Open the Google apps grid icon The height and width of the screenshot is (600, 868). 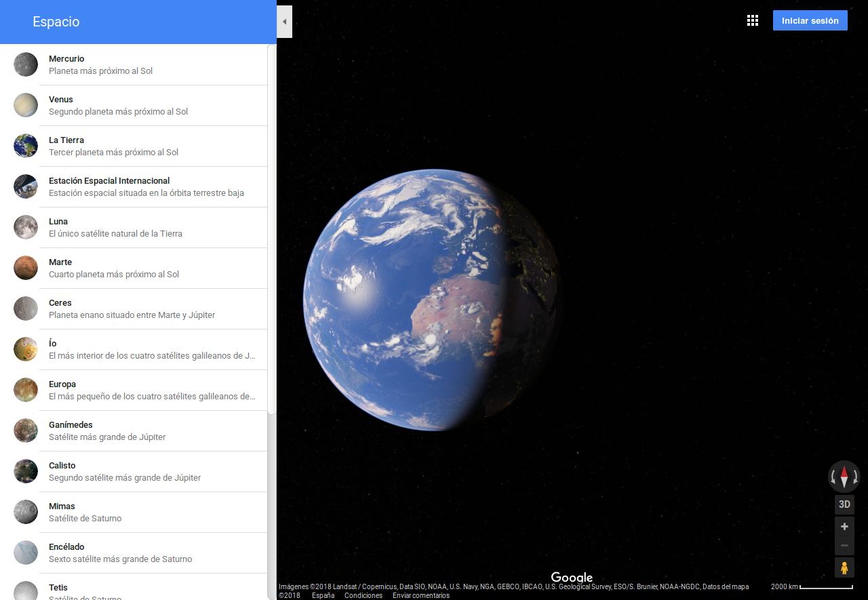[753, 20]
